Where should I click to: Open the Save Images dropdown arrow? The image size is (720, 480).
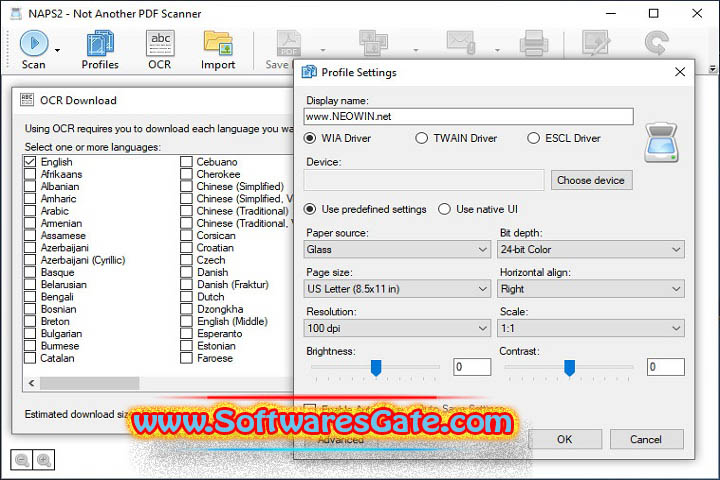[416, 50]
